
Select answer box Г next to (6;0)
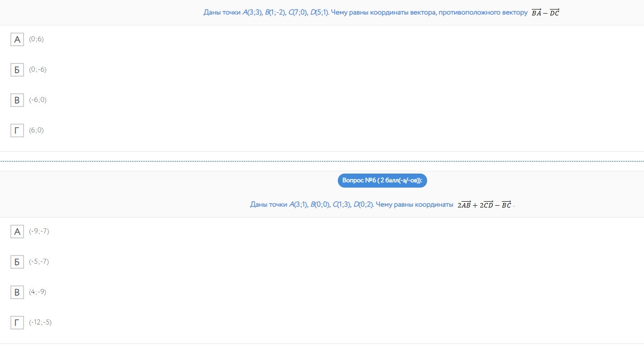[x=17, y=131]
